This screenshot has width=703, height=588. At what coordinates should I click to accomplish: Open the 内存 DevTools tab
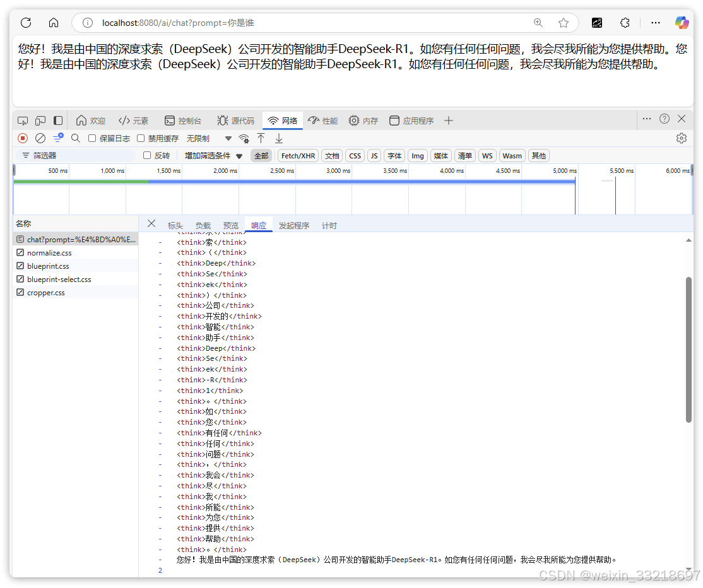click(x=363, y=121)
